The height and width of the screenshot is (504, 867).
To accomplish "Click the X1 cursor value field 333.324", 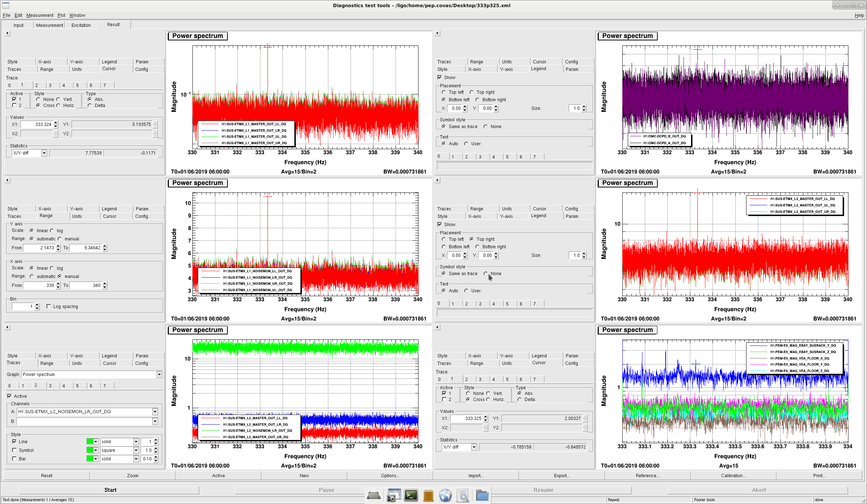I will coord(37,124).
